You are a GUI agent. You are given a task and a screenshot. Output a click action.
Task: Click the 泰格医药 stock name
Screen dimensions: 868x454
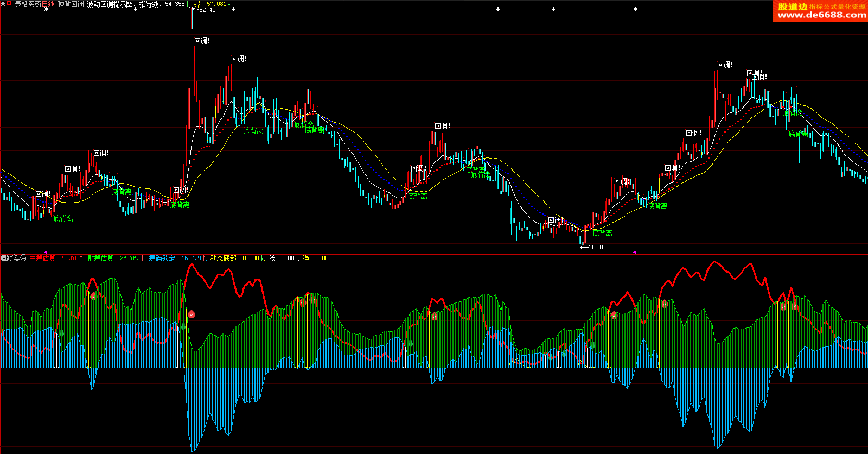click(28, 4)
